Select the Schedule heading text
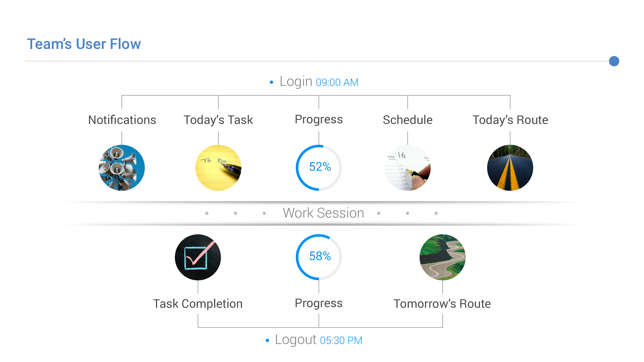The image size is (644, 362). [408, 120]
